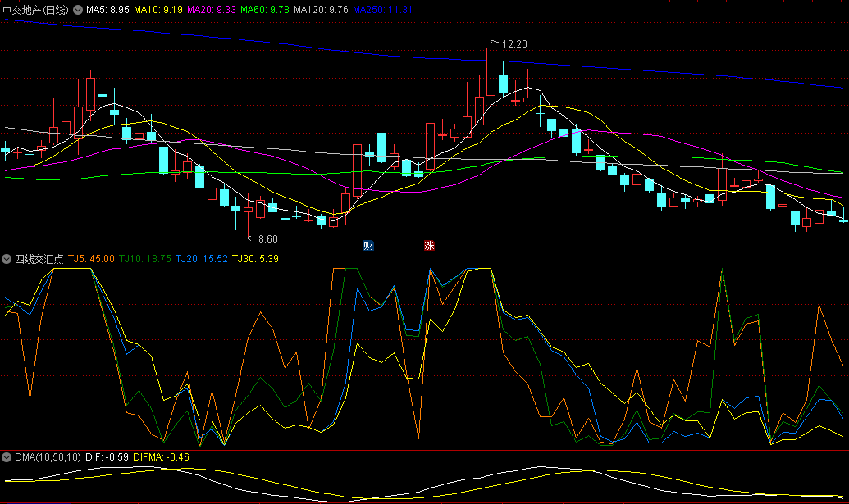Click the 8.60 low price label

point(268,239)
